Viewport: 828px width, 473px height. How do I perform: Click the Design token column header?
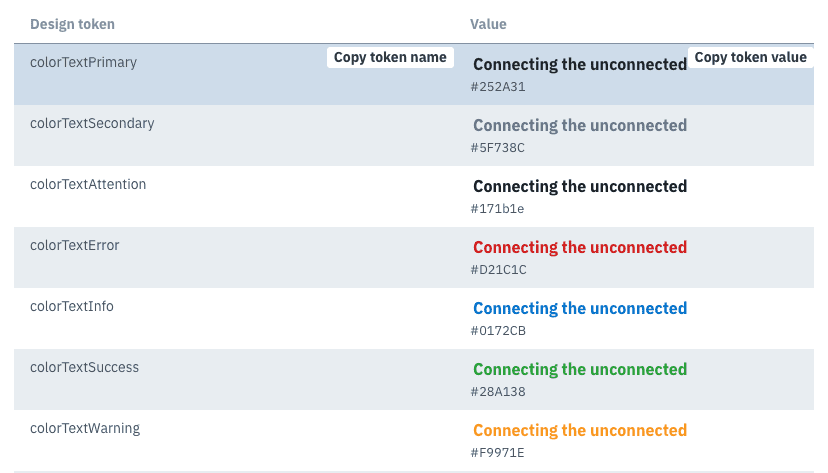point(73,23)
